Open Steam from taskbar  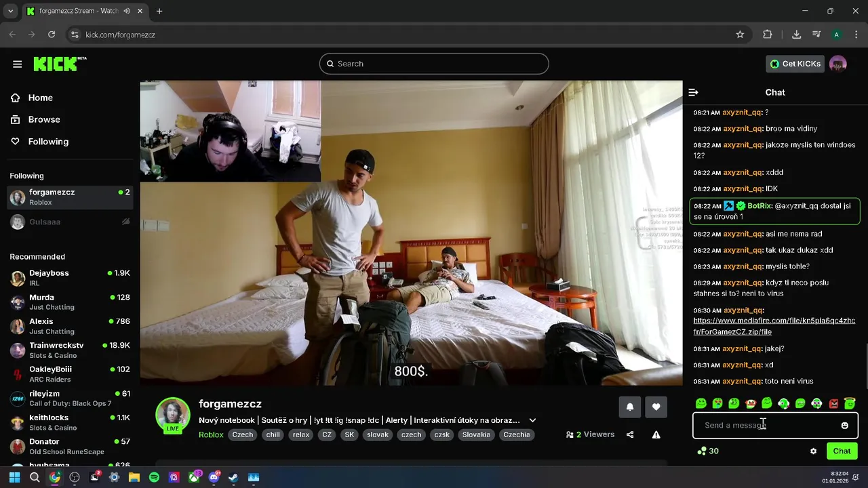click(233, 477)
